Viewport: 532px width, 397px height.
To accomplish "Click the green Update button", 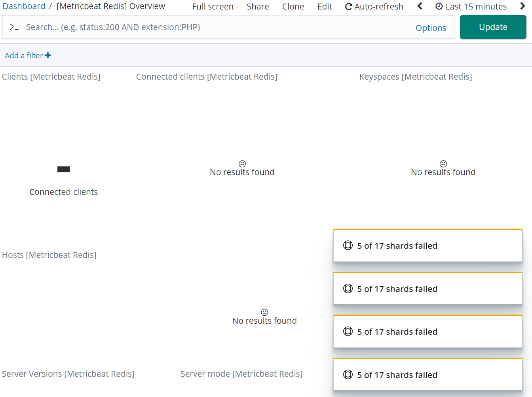I will 493,27.
